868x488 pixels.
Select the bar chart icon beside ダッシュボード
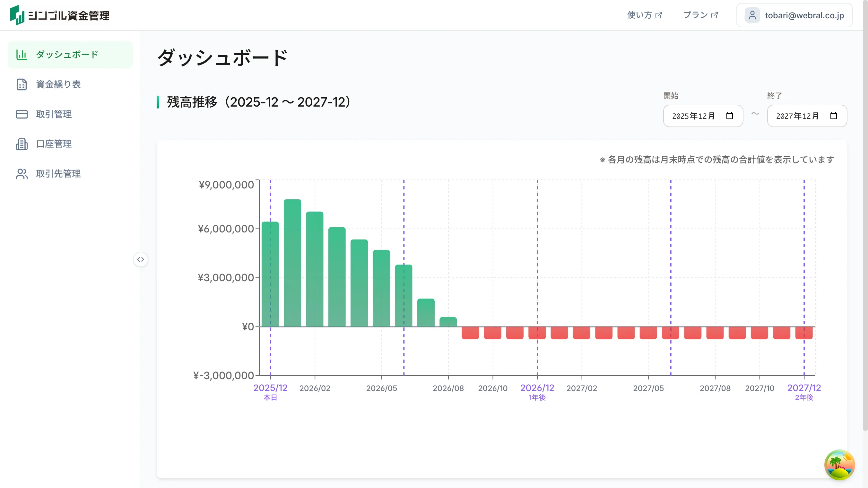(x=22, y=54)
